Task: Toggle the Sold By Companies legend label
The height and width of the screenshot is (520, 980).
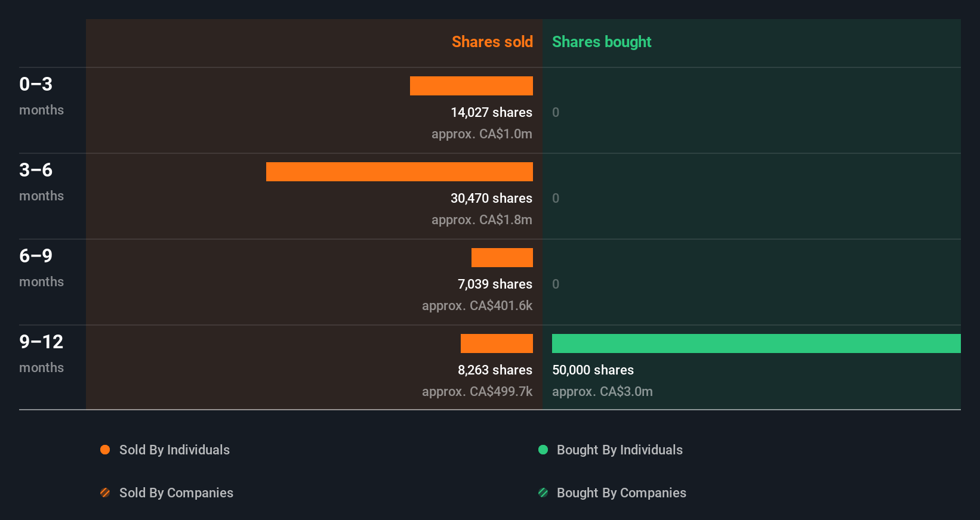Action: [176, 493]
